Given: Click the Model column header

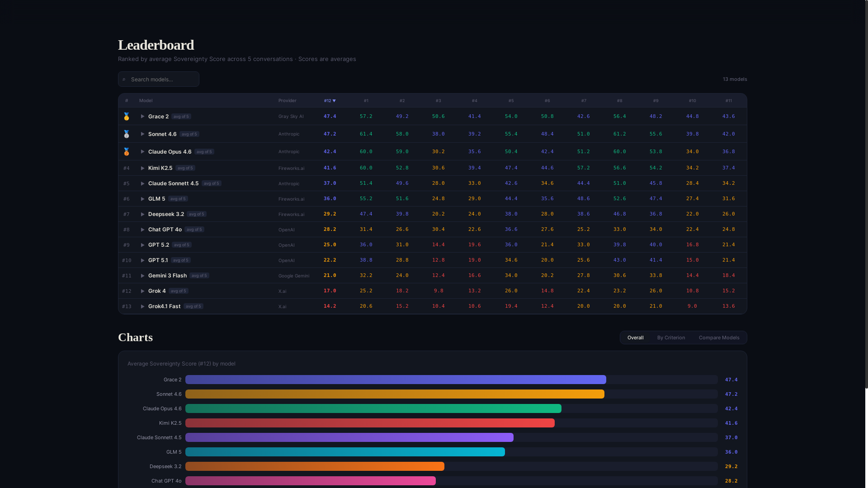Looking at the screenshot, I should tap(146, 101).
